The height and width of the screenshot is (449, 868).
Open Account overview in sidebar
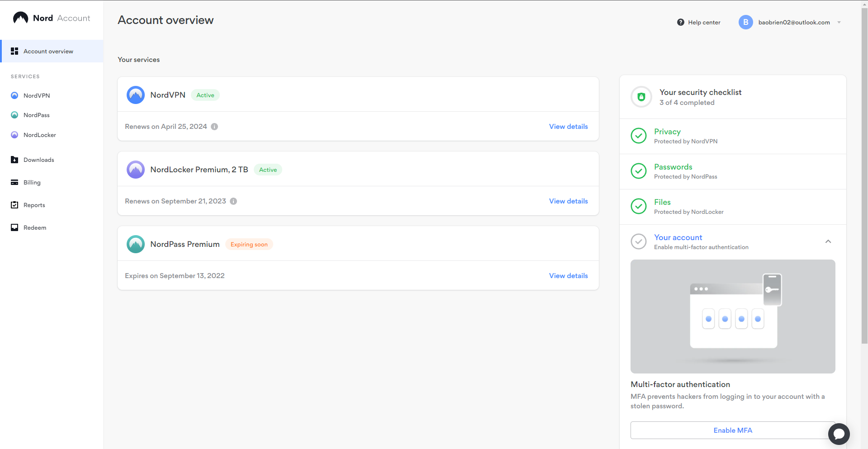click(x=52, y=51)
